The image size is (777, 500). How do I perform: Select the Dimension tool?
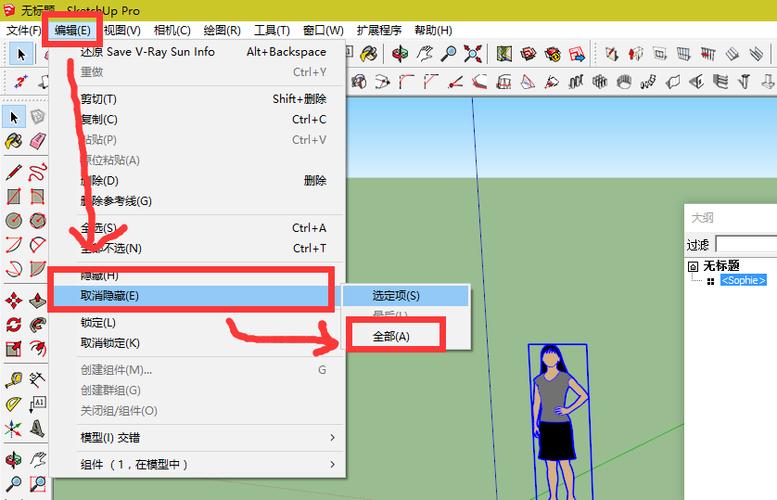point(38,380)
